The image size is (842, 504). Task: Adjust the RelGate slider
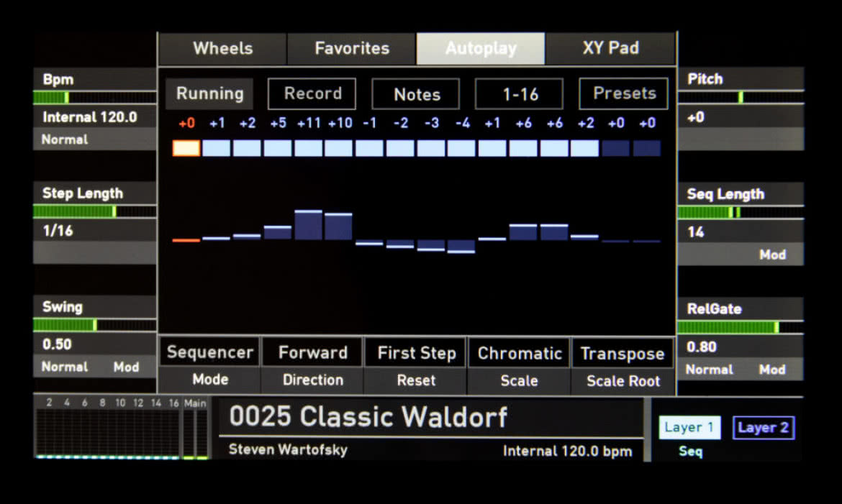pyautogui.click(x=741, y=327)
